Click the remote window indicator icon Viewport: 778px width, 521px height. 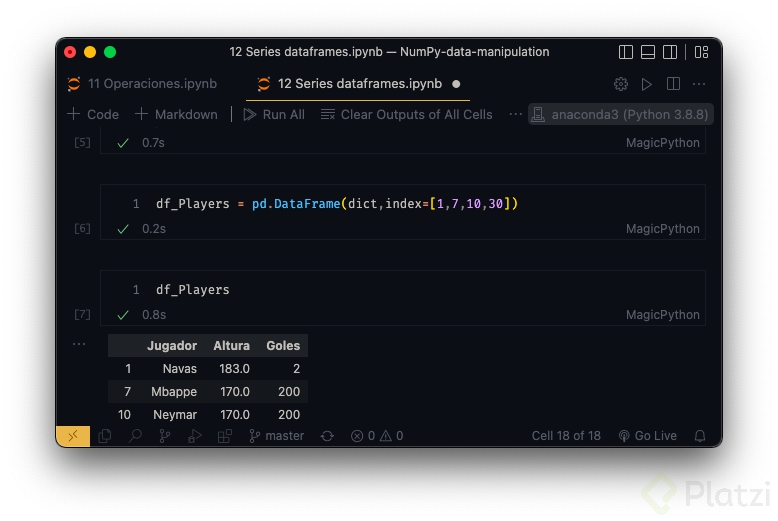point(73,436)
